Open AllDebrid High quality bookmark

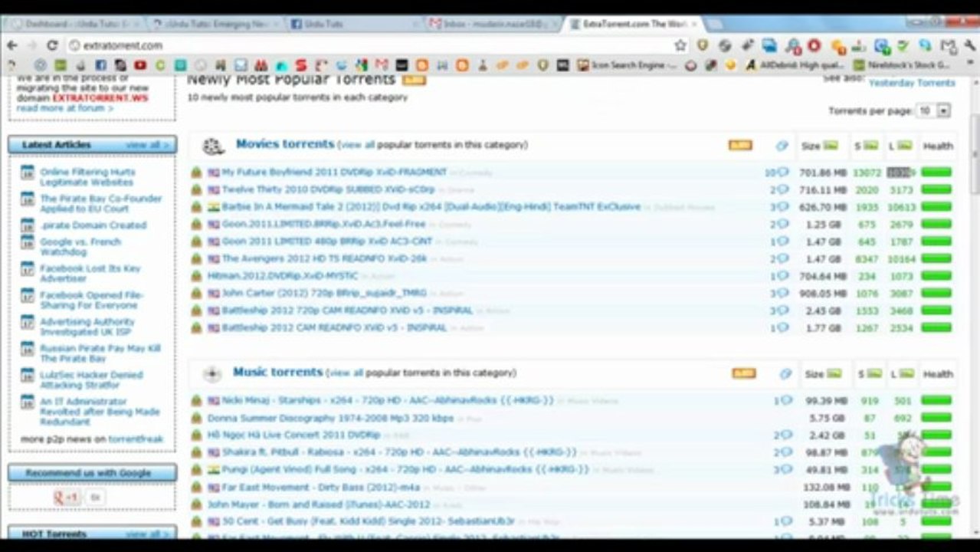tap(793, 65)
